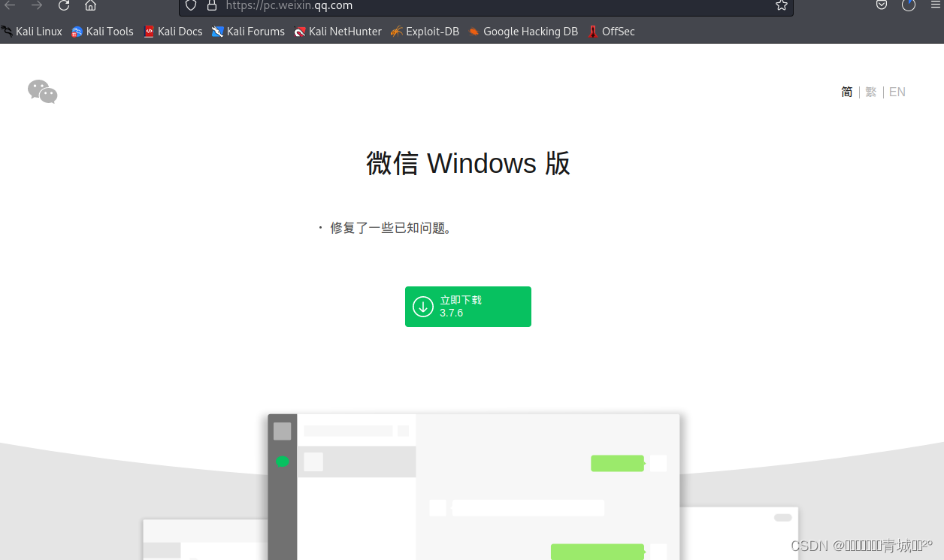
Task: Open the Firefox account profile icon
Action: click(x=909, y=5)
